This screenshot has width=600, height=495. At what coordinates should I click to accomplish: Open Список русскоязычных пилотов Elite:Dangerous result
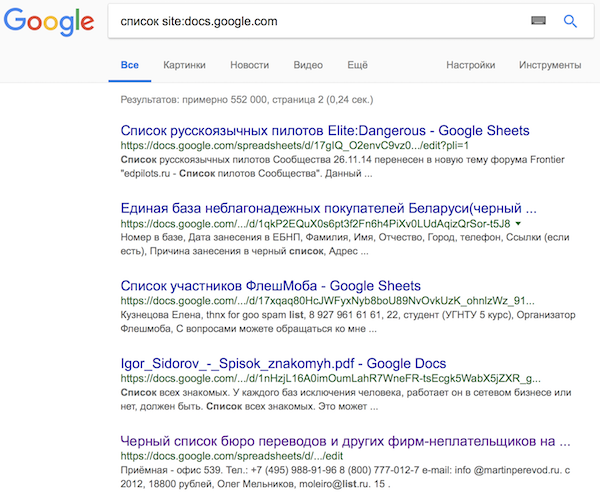pyautogui.click(x=325, y=131)
